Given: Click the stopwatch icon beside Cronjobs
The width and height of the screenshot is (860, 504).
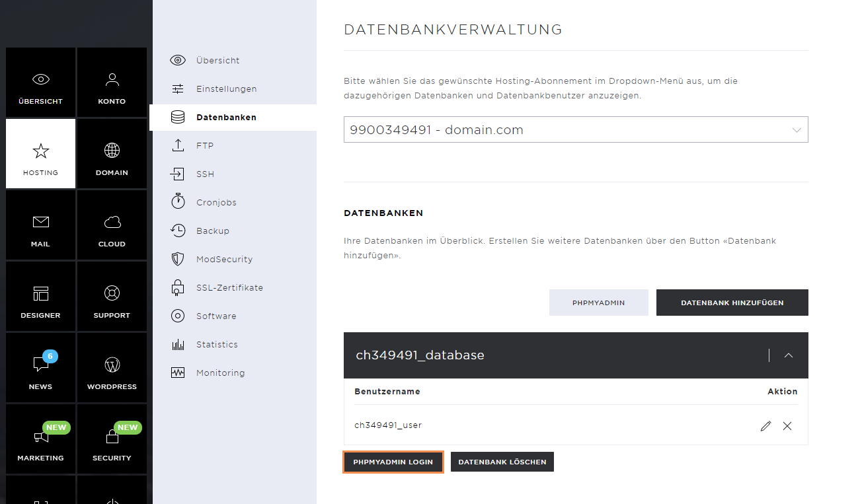Looking at the screenshot, I should tap(178, 201).
